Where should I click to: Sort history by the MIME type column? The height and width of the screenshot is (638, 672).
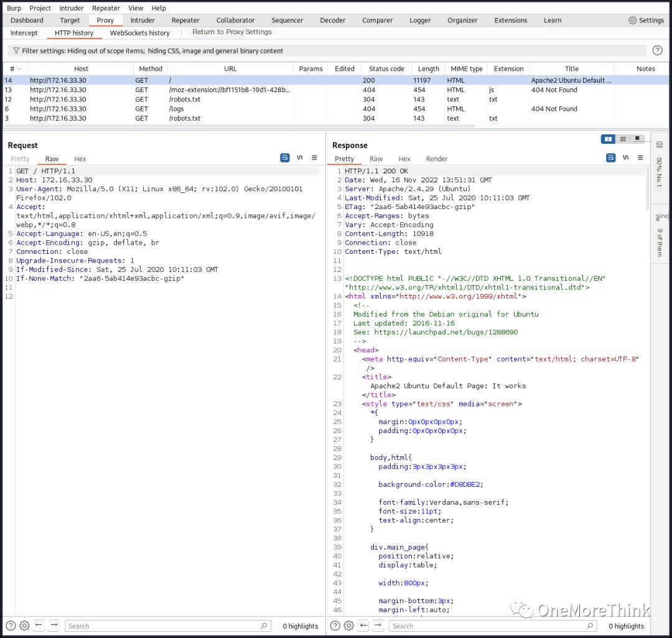point(467,68)
